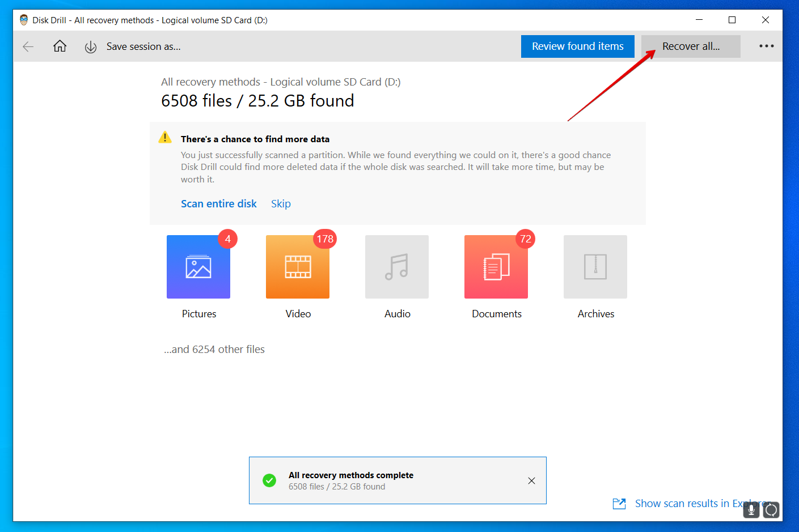The width and height of the screenshot is (799, 532).
Task: Click the circular icon beside the microphone
Action: [x=771, y=510]
